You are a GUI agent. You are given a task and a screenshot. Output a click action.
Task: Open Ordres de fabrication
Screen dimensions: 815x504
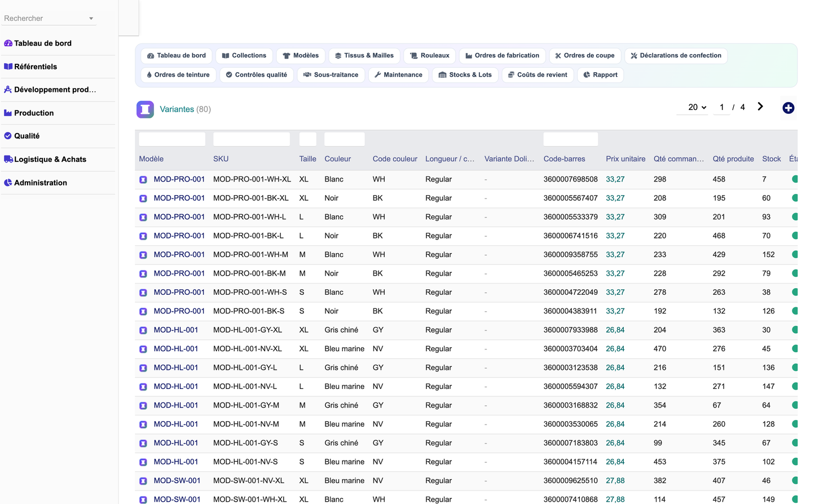(503, 56)
